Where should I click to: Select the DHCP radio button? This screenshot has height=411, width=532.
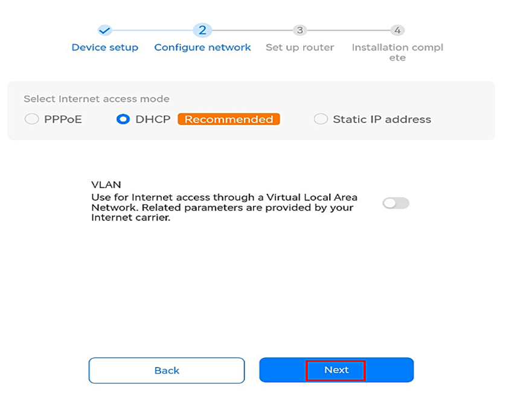123,119
